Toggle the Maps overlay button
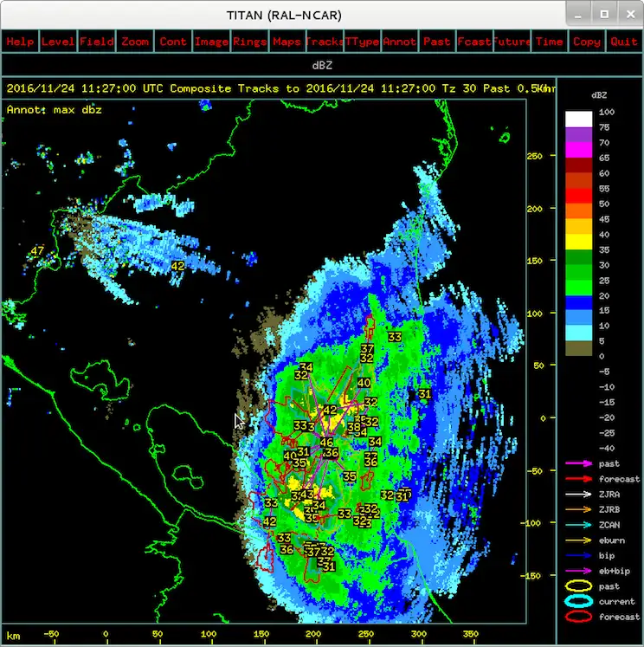 pyautogui.click(x=287, y=42)
